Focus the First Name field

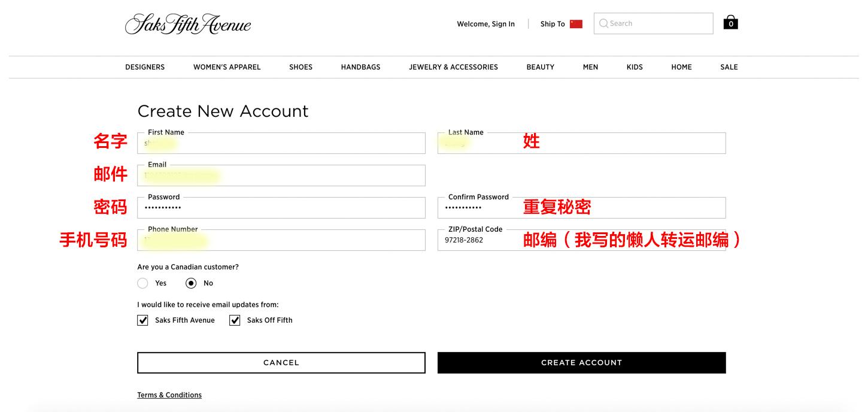pos(281,143)
